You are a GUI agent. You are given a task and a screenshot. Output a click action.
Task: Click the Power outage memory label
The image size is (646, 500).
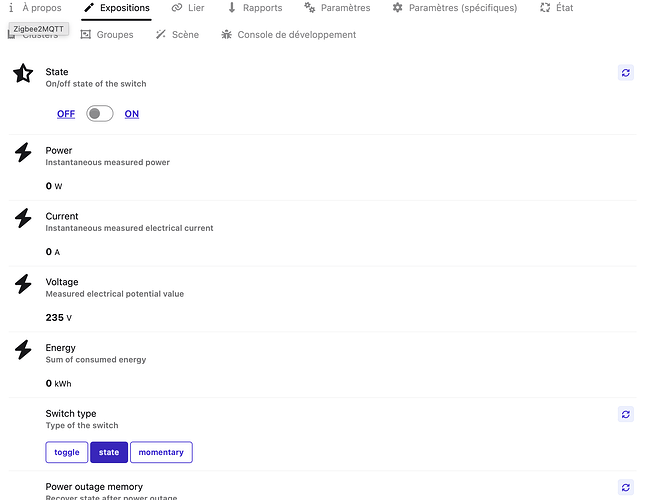click(x=94, y=487)
